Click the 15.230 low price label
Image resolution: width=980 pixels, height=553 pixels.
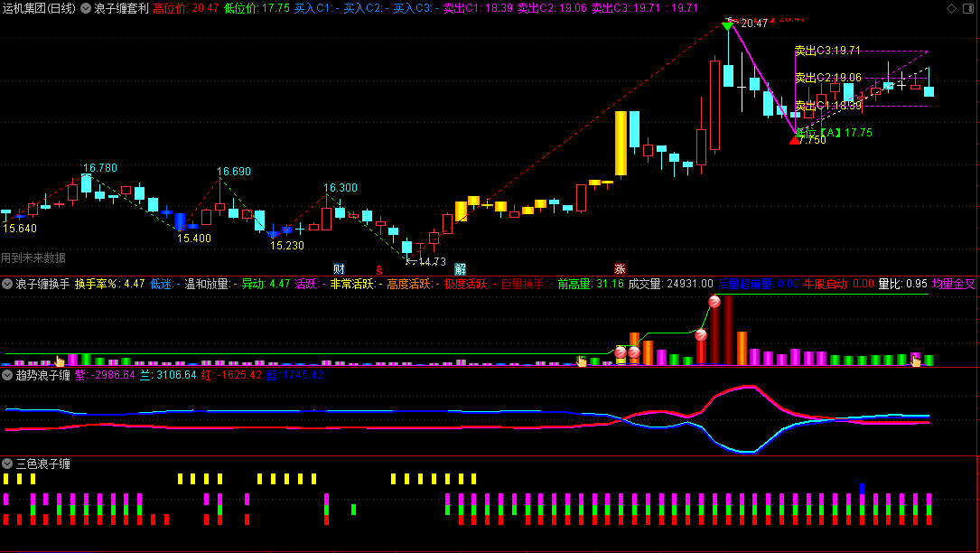(x=287, y=246)
